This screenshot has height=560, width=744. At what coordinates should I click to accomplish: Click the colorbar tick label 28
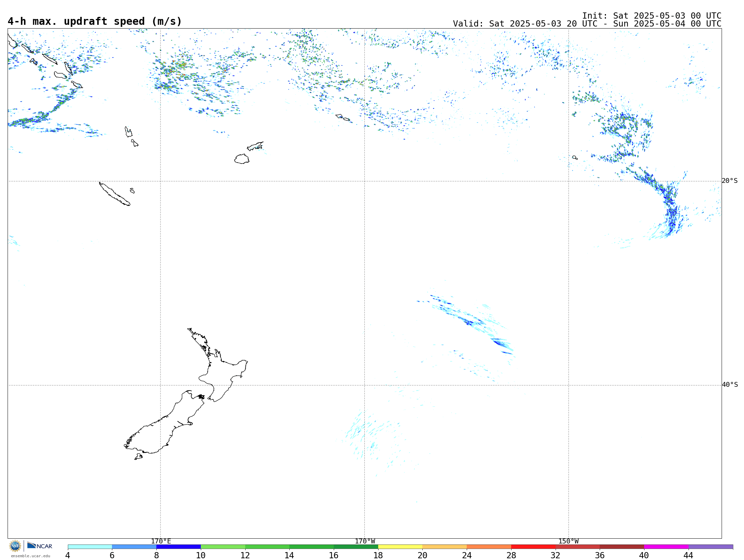pyautogui.click(x=511, y=555)
